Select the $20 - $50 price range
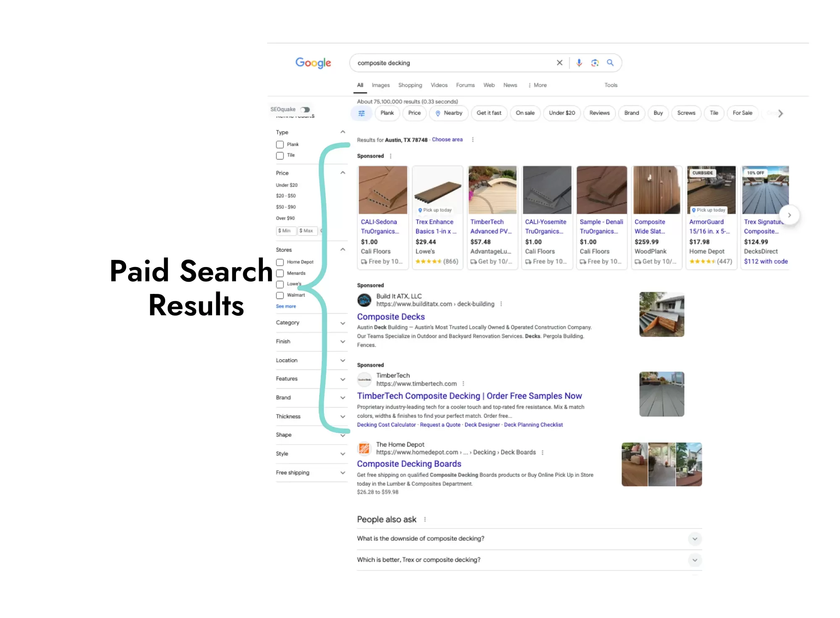This screenshot has height=618, width=840. [286, 196]
